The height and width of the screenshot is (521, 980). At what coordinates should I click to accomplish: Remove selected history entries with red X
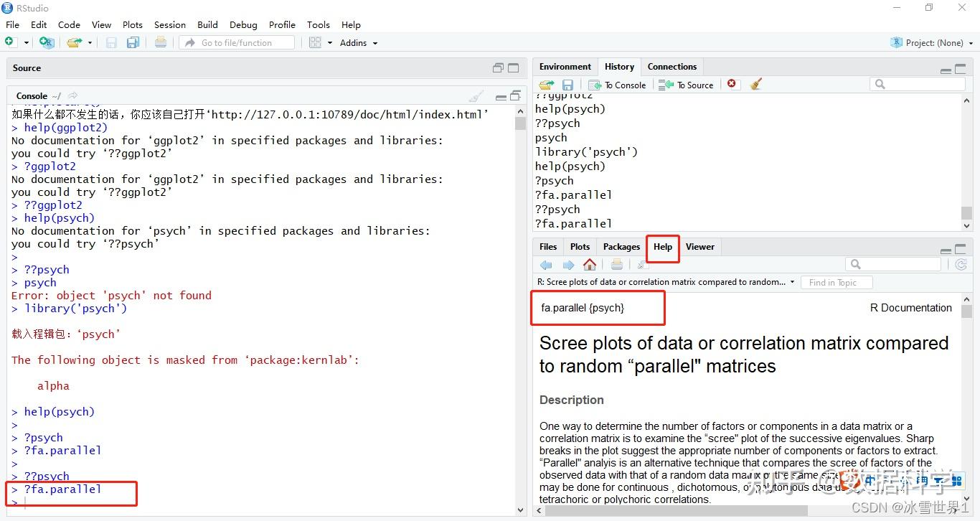click(x=732, y=84)
